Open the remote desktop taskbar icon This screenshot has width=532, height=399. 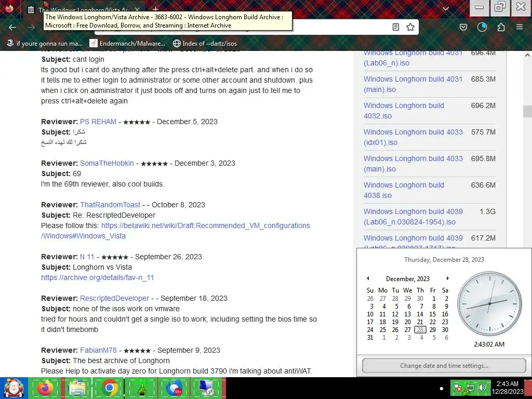coord(206,388)
